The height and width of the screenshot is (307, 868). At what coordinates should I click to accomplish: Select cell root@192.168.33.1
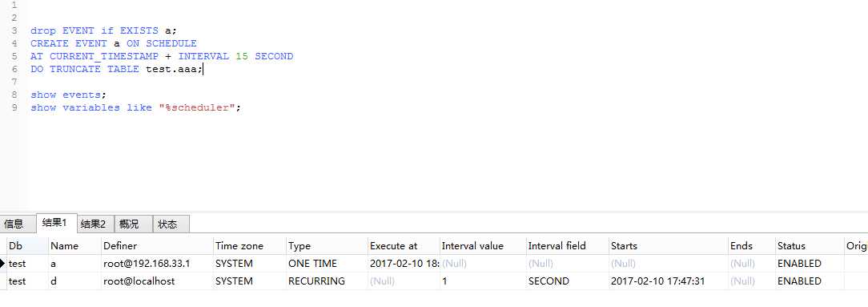tap(157, 263)
